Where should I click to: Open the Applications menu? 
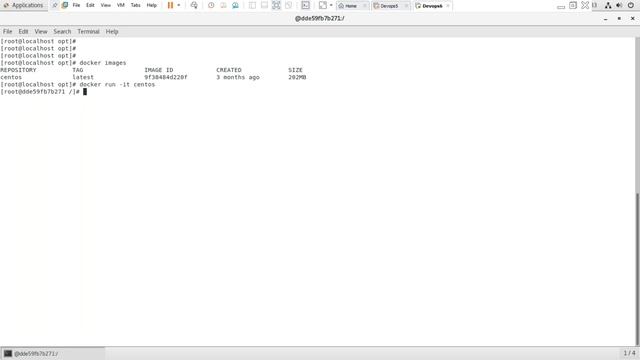pos(24,5)
